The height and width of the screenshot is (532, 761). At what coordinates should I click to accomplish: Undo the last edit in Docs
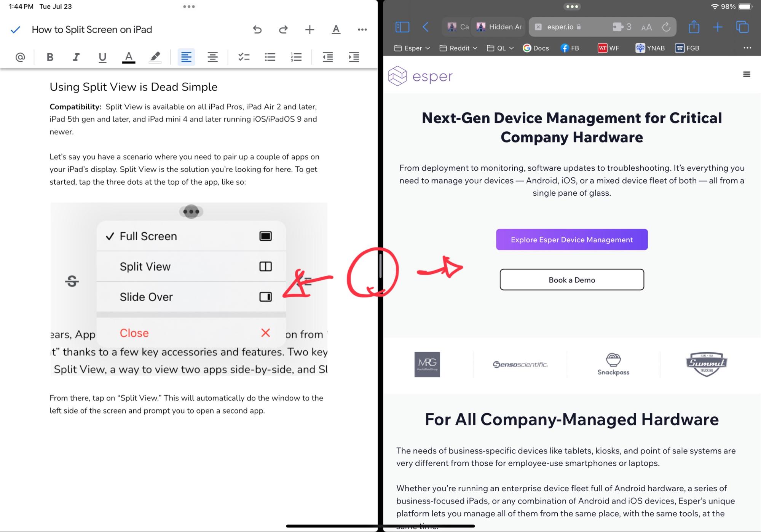257,30
